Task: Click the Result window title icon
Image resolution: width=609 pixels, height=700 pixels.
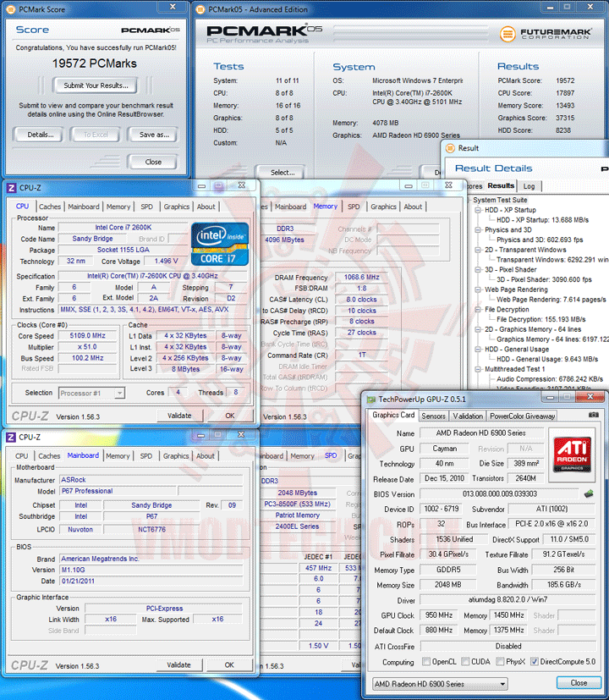Action: click(450, 148)
